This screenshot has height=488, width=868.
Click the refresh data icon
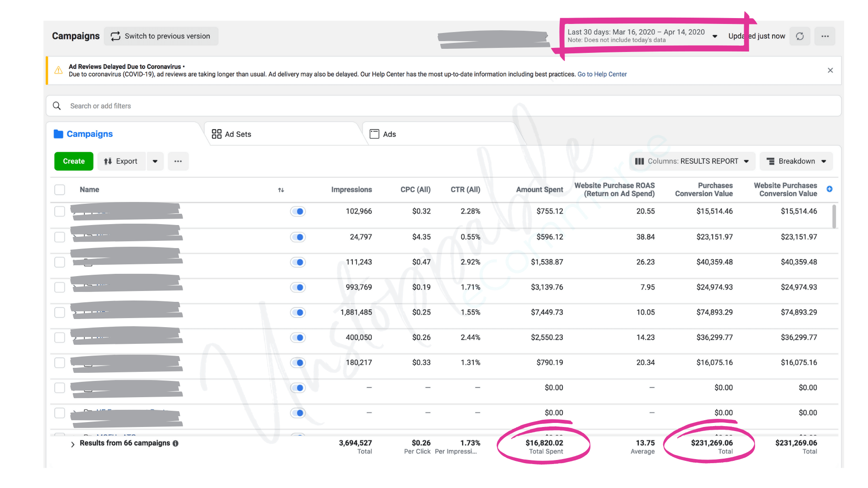coord(800,36)
